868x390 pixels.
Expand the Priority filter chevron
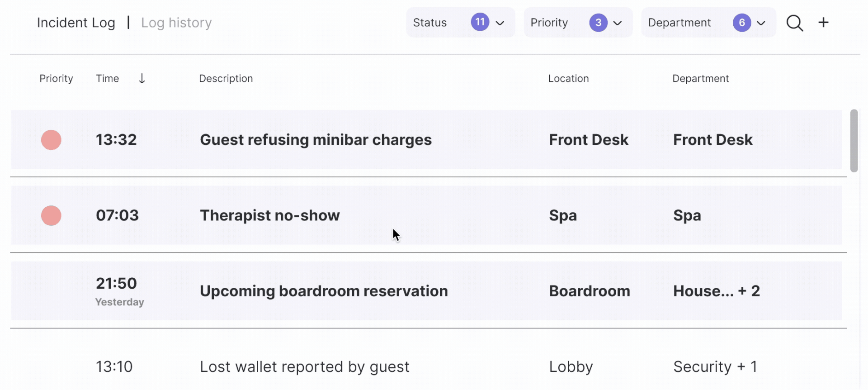(x=618, y=23)
